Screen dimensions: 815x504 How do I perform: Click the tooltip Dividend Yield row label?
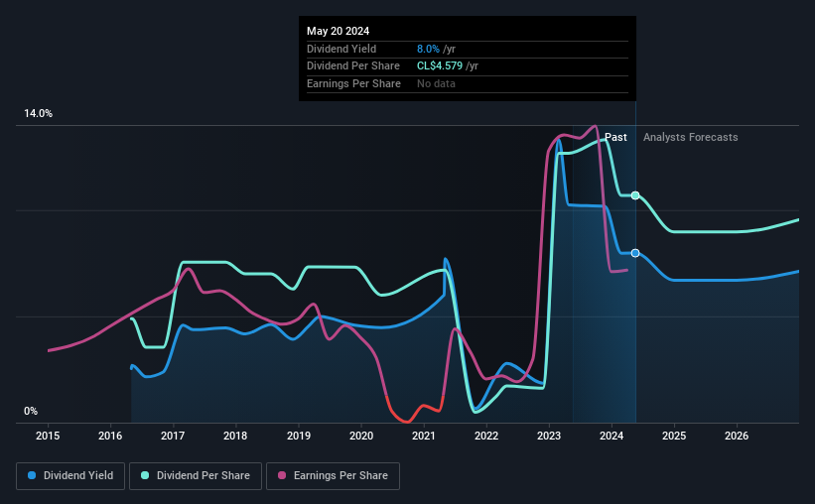click(x=341, y=49)
